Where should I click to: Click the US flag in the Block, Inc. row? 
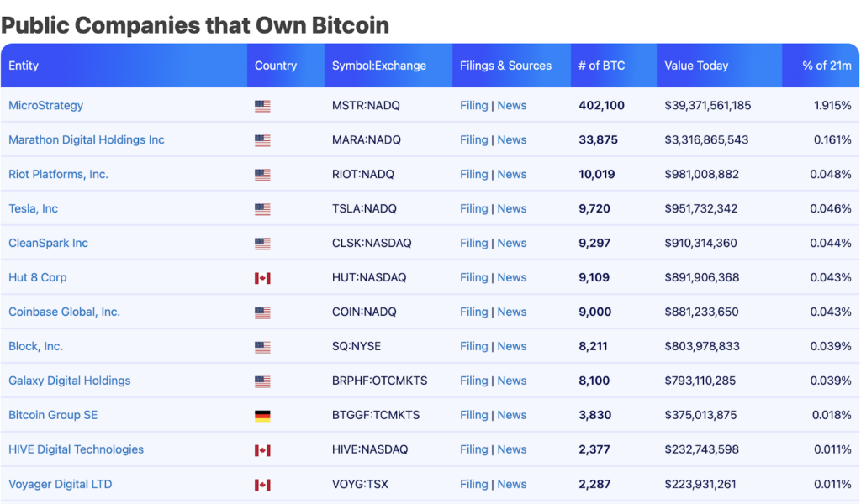click(262, 347)
